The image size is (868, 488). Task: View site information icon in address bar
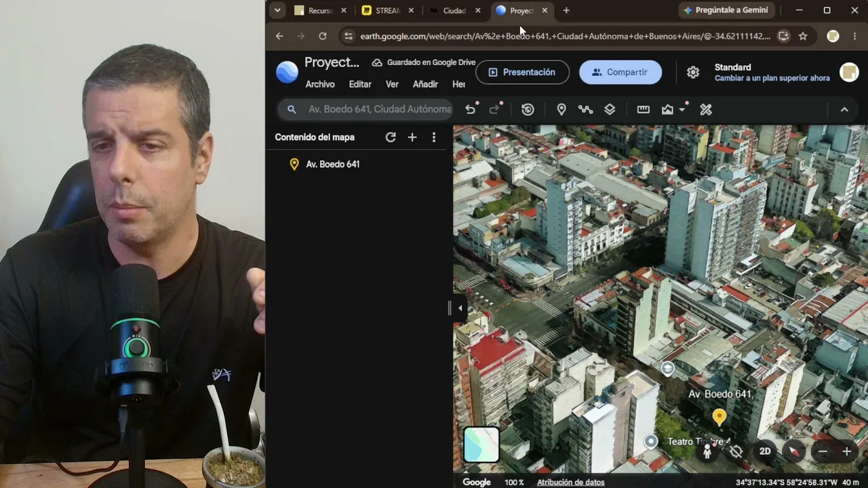coord(348,36)
